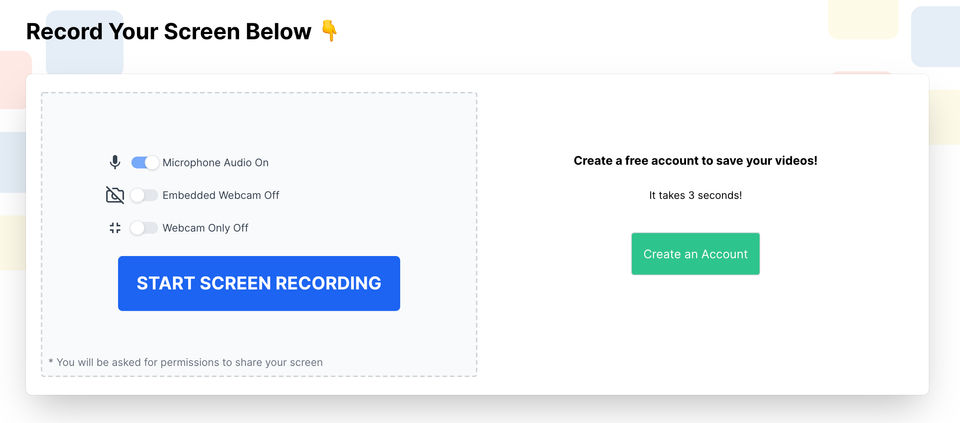
Task: Click the yellow decorative square at top right
Action: tap(862, 18)
